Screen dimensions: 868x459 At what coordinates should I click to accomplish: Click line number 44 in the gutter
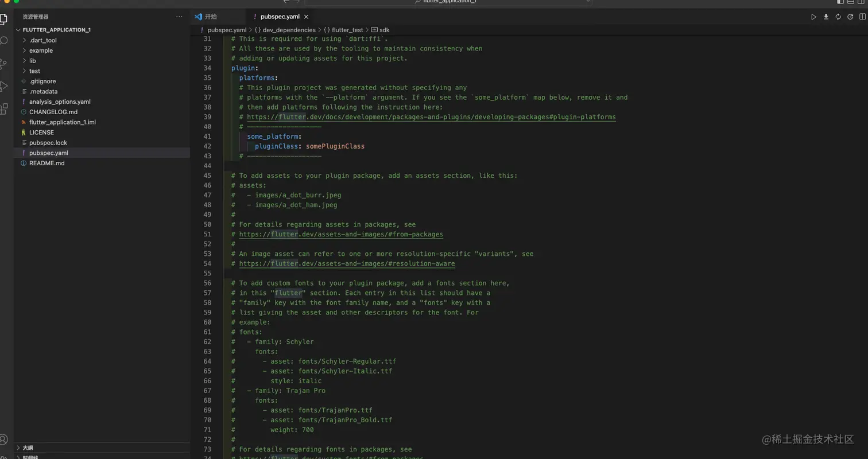(x=207, y=166)
